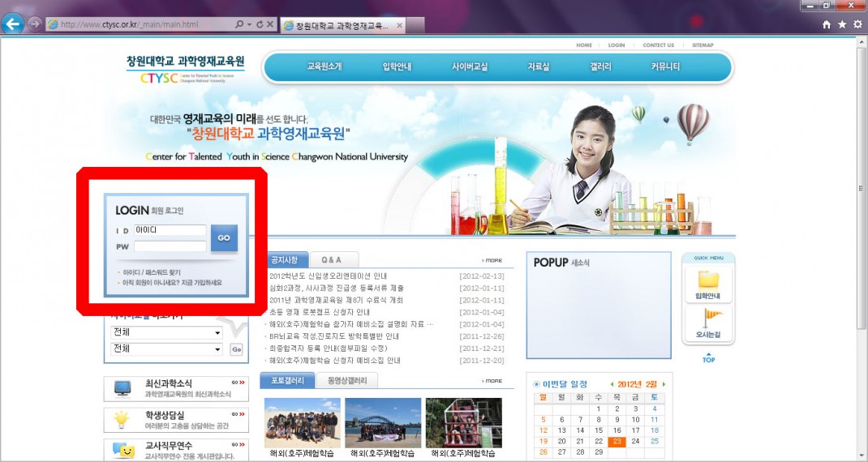Open address bar search dropdown arrow
The image size is (868, 462).
(x=249, y=24)
